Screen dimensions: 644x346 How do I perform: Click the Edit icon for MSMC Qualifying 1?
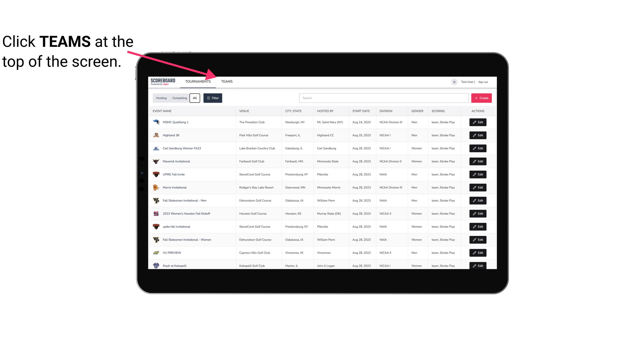click(x=478, y=122)
